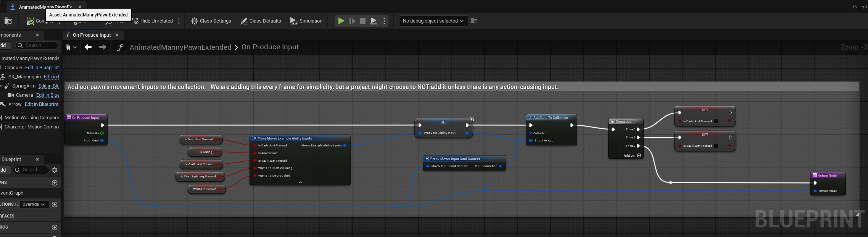Navigate forward with right arrow
The height and width of the screenshot is (237, 868).
click(103, 47)
